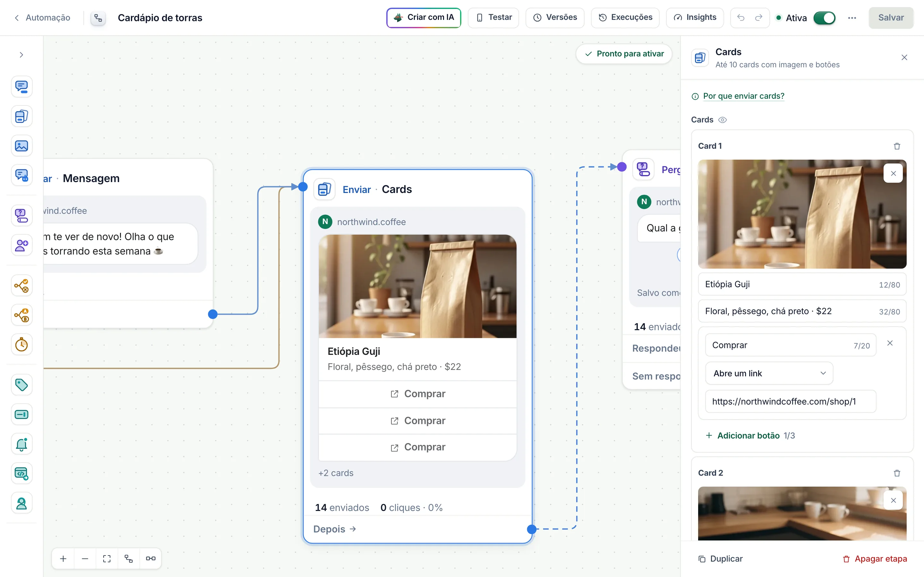Screen dimensions: 924x577
Task: Click the fit-to-screen canvas icon
Action: [x=107, y=558]
